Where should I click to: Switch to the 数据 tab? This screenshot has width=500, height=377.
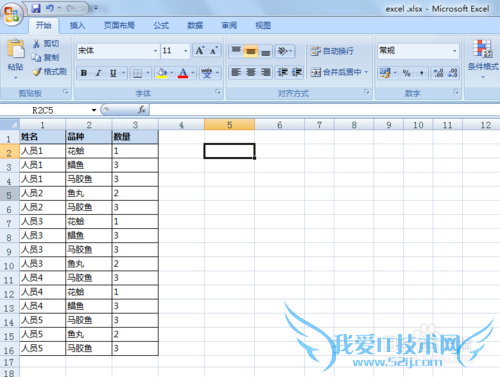[x=195, y=25]
